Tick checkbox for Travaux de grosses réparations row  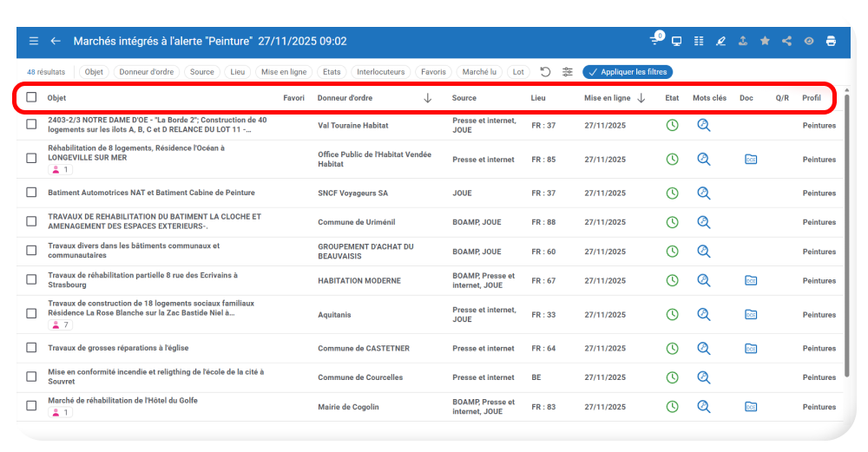click(x=31, y=348)
